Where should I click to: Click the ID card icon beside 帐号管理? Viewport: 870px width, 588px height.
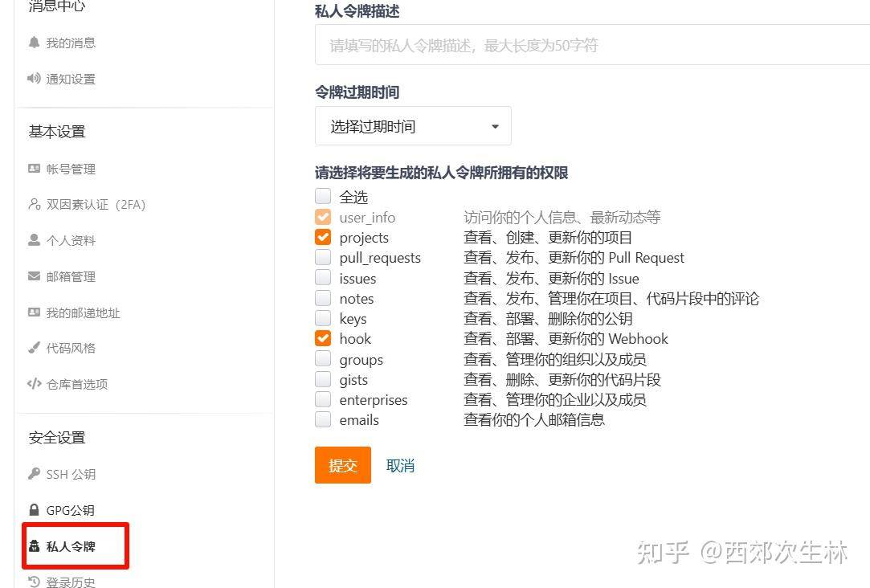click(34, 168)
